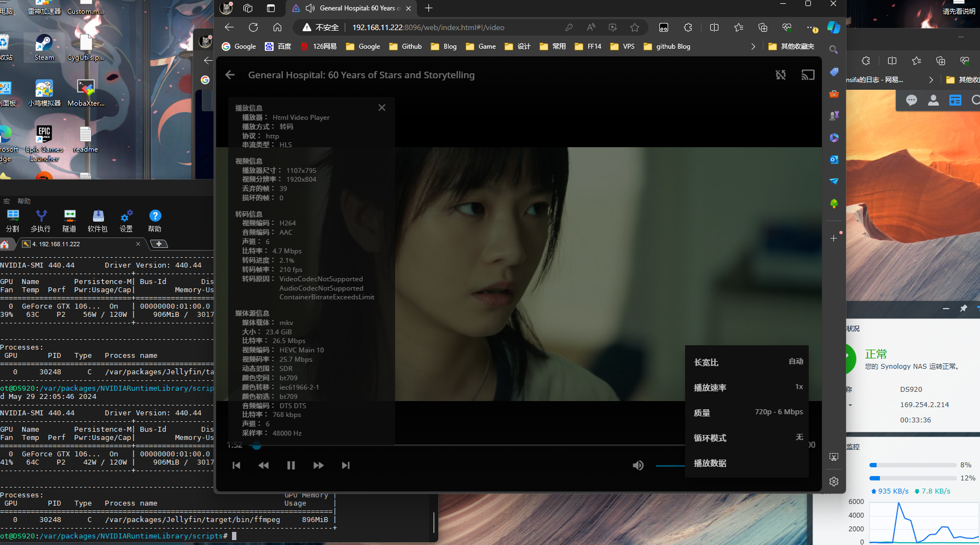Image resolution: width=980 pixels, height=545 pixels.
Task: Toggle the split screen view icon
Action: click(x=714, y=27)
